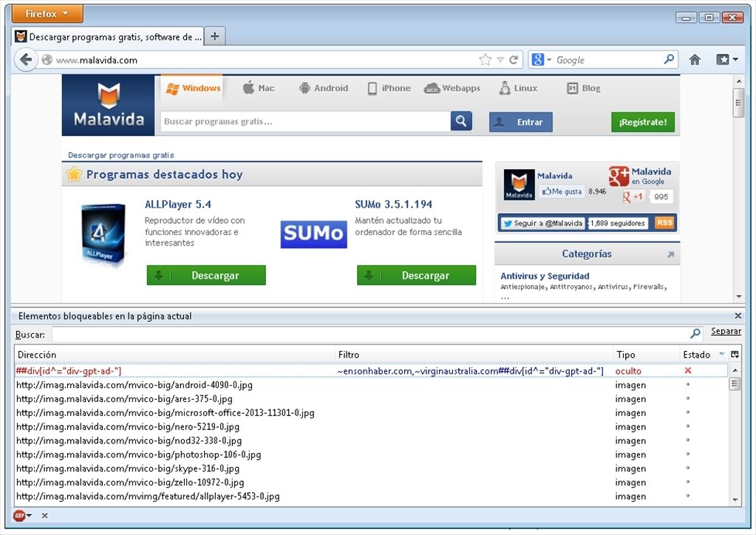Select the android-4090-0.jpg row
This screenshot has height=535, width=756.
click(371, 384)
